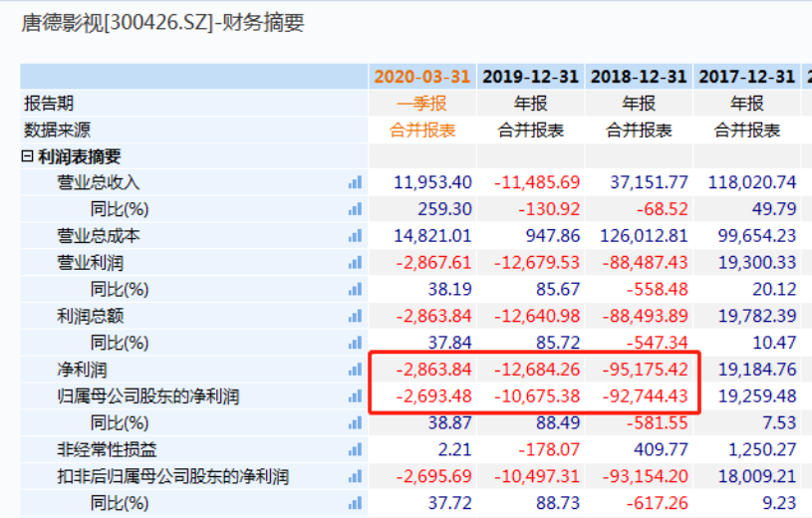Click the value -2,867.61
Viewport: 812px width, 518px height.
pos(434,263)
